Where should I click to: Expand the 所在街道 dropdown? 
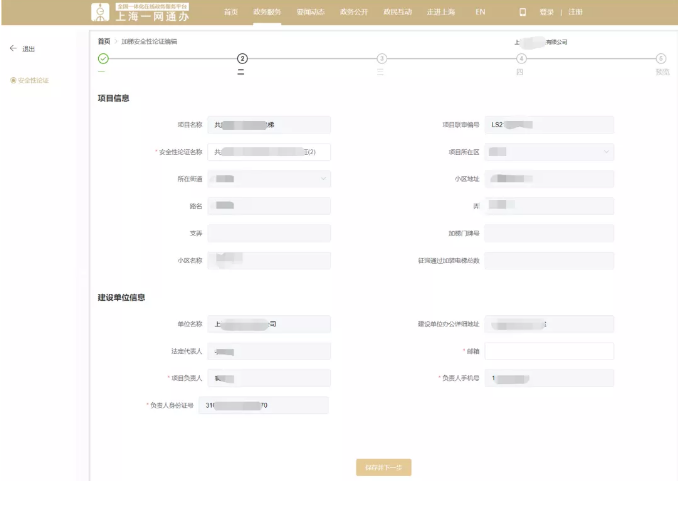click(x=323, y=179)
